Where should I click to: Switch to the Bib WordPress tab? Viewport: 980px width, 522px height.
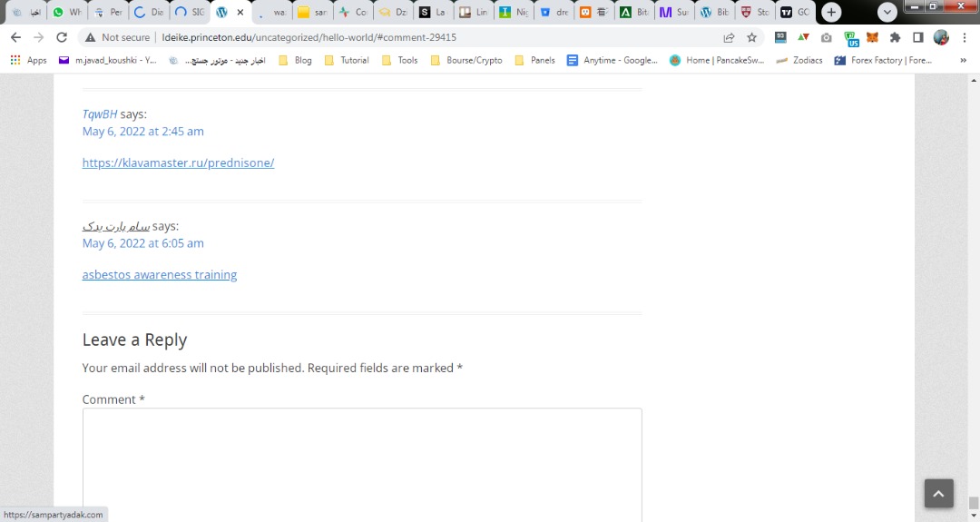pyautogui.click(x=715, y=12)
